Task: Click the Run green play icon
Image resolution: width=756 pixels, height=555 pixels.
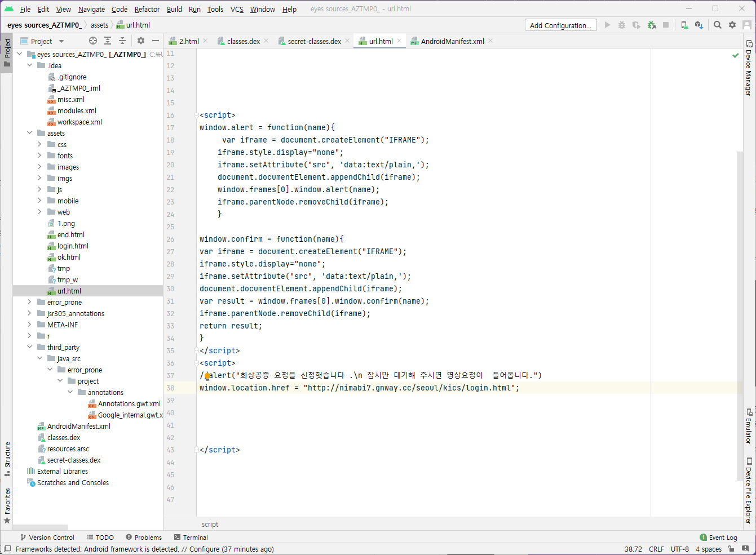Action: [x=607, y=25]
